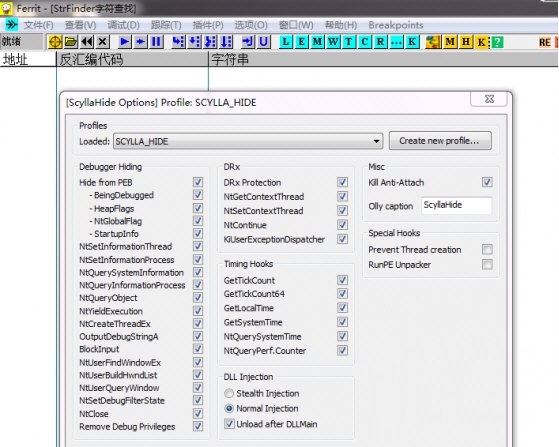Open the 窗口(W) menu
Screen dimensions: 559x447
click(x=296, y=25)
